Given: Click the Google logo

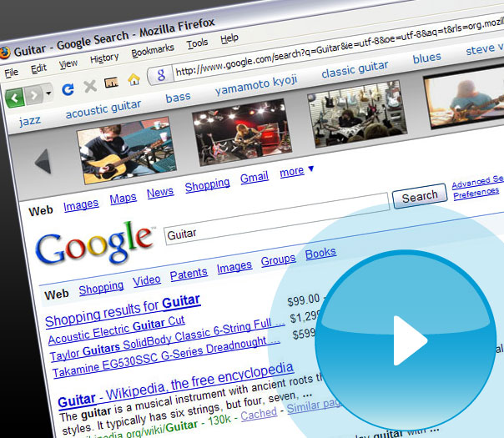Looking at the screenshot, I should 94,244.
